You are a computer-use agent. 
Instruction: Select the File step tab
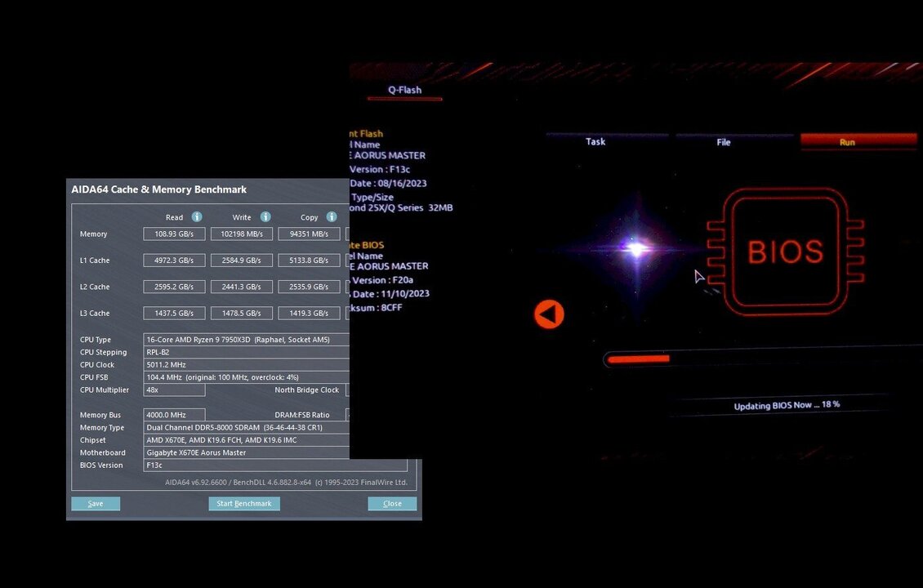[723, 142]
